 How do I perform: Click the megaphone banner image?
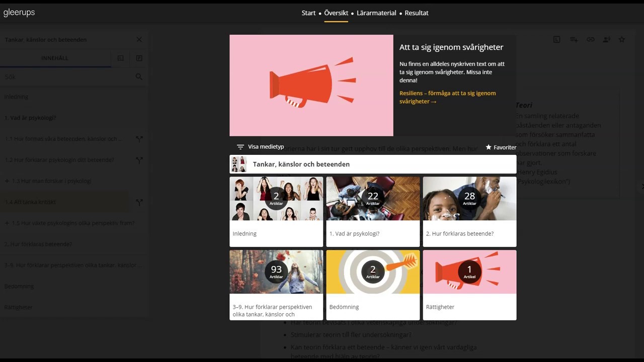point(311,85)
